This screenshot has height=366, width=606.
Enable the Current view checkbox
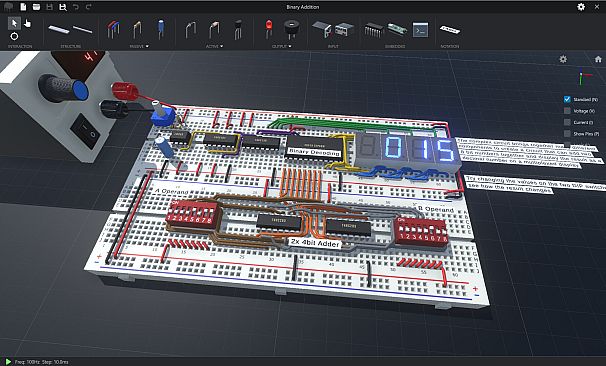(567, 122)
